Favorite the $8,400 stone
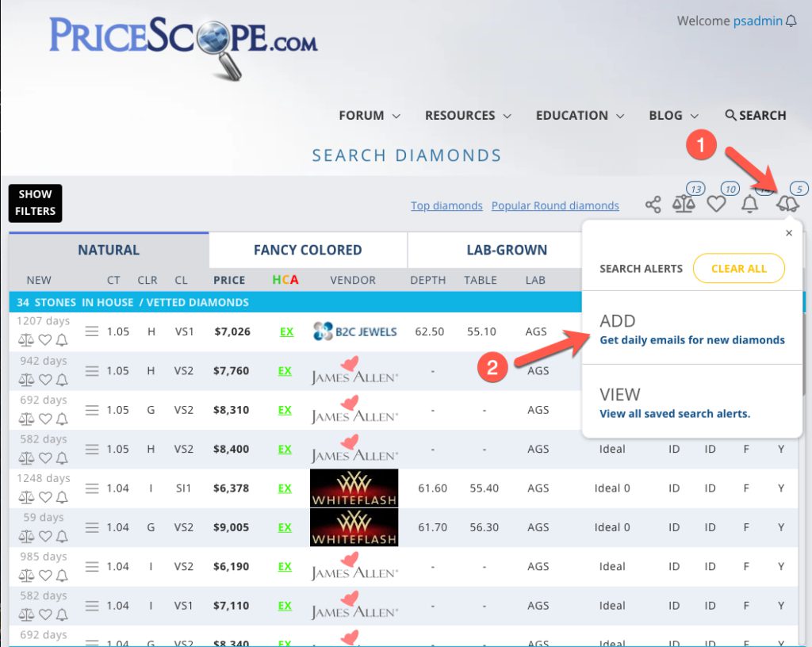 [x=45, y=458]
